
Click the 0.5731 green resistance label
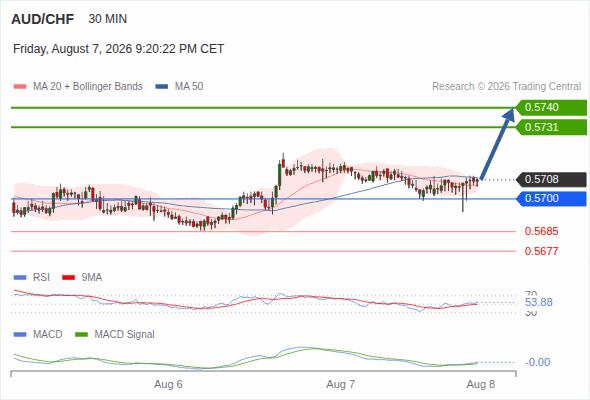pos(551,127)
